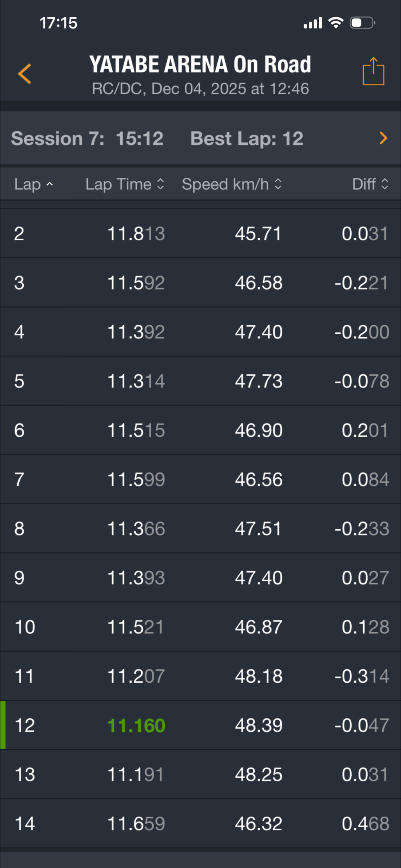This screenshot has height=868, width=401.
Task: Tap Session 7: 15:12 label
Action: [x=87, y=138]
